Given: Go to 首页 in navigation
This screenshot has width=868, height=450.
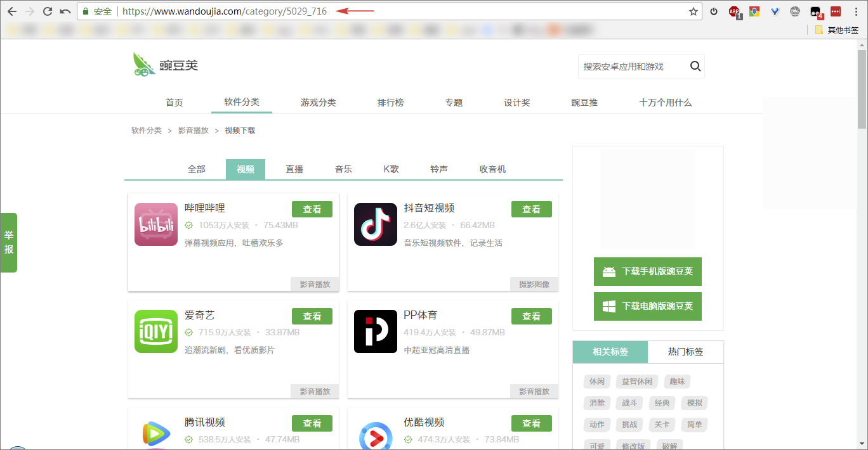Looking at the screenshot, I should tap(174, 103).
